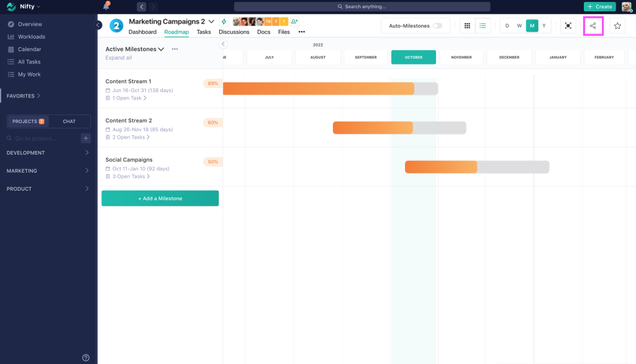This screenshot has height=364, width=636.
Task: Select the W week timescale
Action: pyautogui.click(x=519, y=26)
